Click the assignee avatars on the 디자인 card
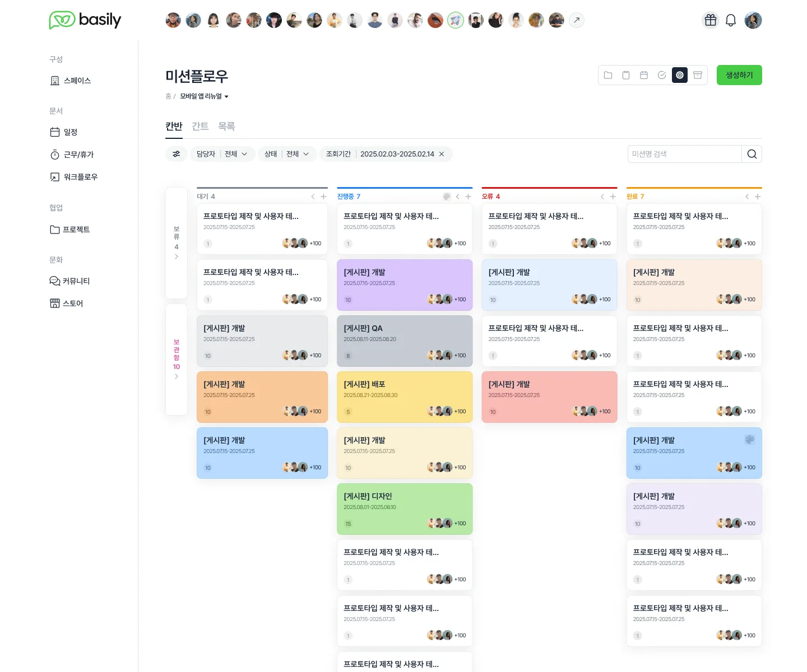807x672 pixels. pyautogui.click(x=439, y=523)
